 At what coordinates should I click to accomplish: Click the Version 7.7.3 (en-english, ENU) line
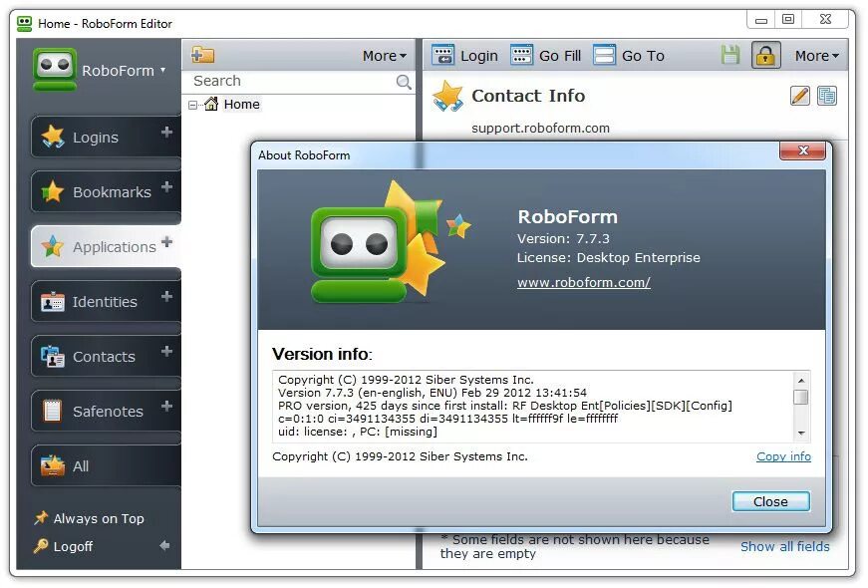click(433, 393)
